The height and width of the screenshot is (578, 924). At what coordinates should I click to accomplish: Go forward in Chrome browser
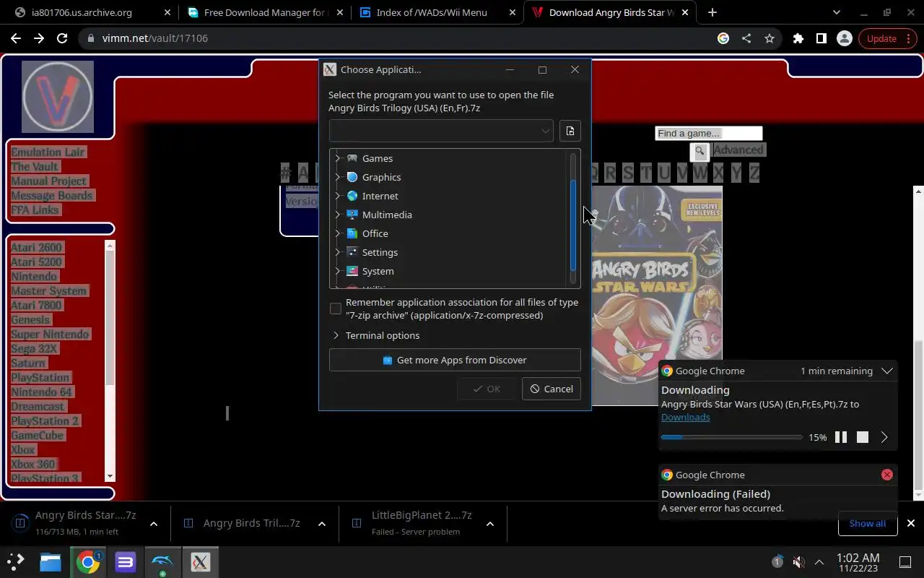tap(39, 38)
